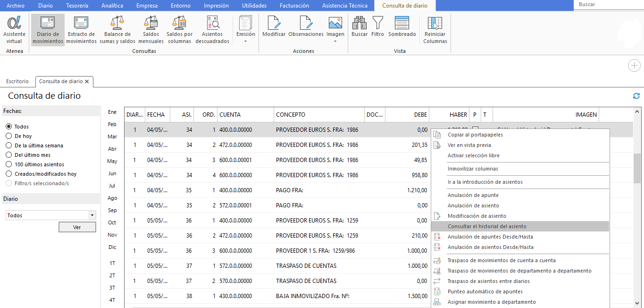Click the Ene month filter
644x308 pixels.
112,112
